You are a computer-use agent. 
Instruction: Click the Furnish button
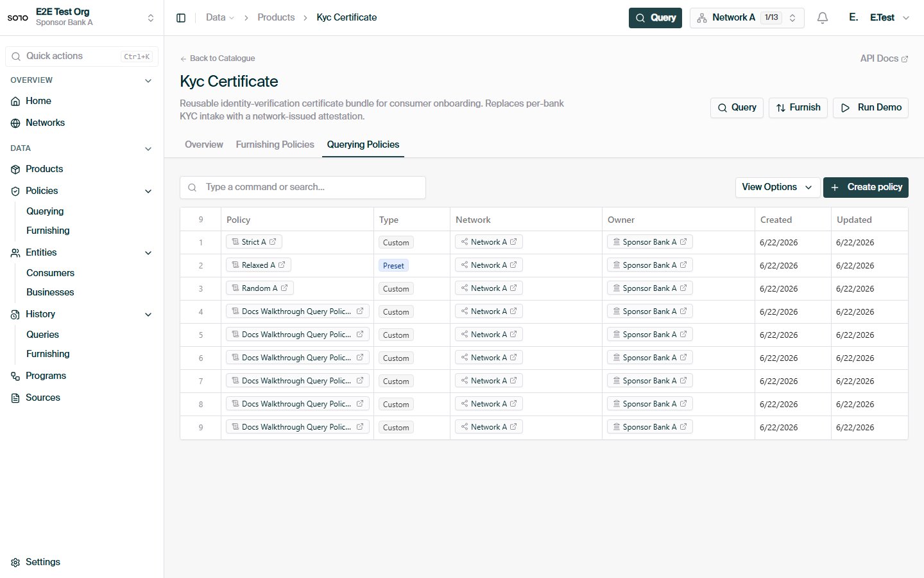click(x=798, y=108)
